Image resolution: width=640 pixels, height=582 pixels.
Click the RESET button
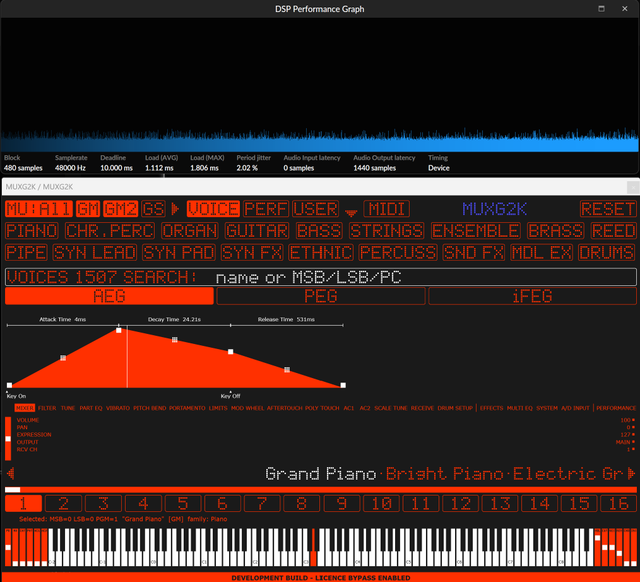coord(608,209)
